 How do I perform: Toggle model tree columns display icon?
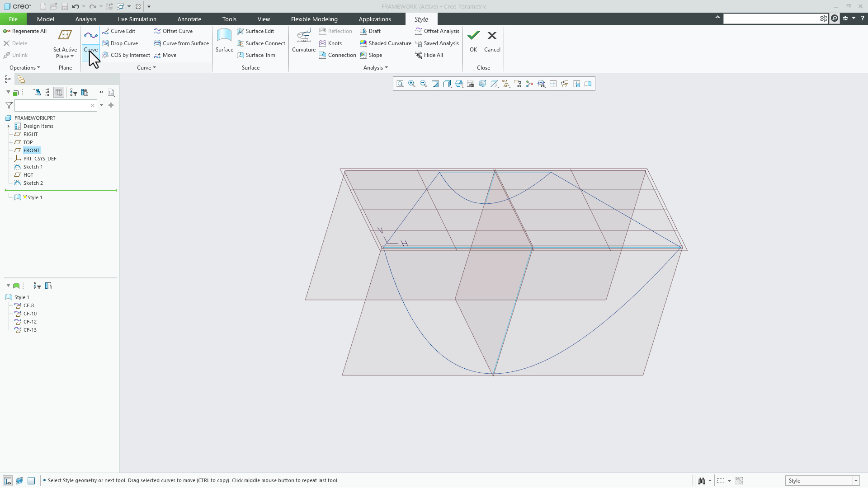[59, 93]
